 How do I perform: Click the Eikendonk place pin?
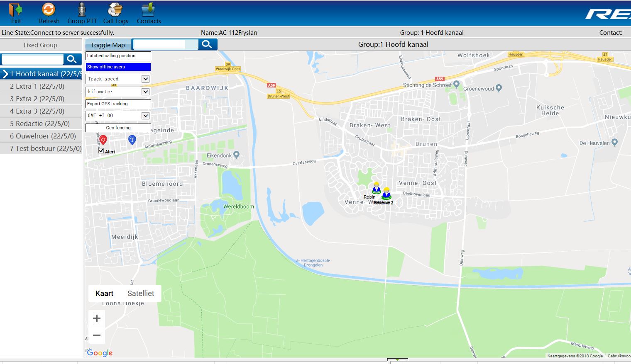pyautogui.click(x=237, y=155)
